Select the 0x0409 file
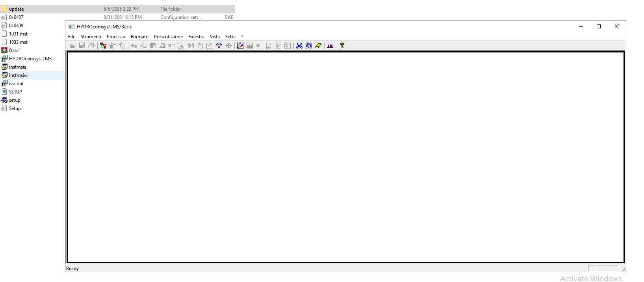The image size is (644, 282). [x=16, y=26]
